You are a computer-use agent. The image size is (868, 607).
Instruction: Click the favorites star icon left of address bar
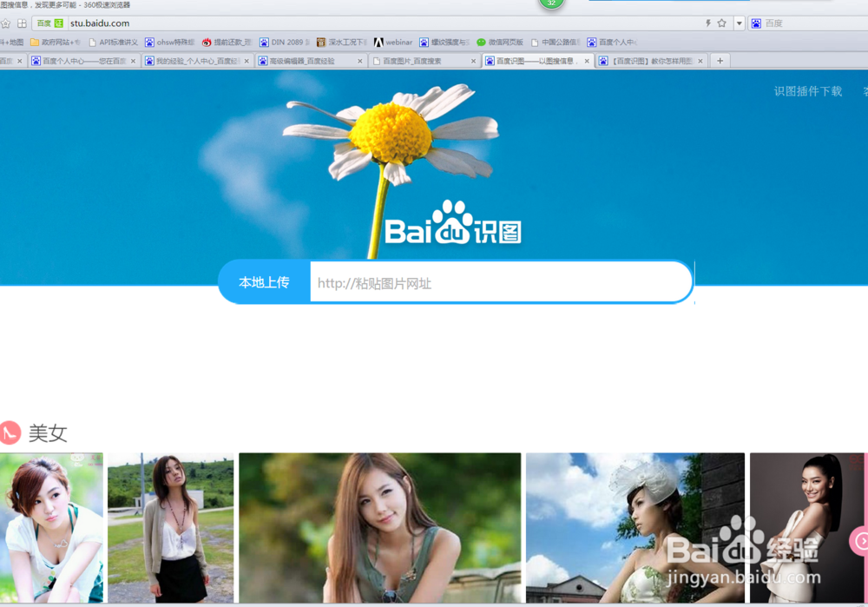[x=5, y=23]
